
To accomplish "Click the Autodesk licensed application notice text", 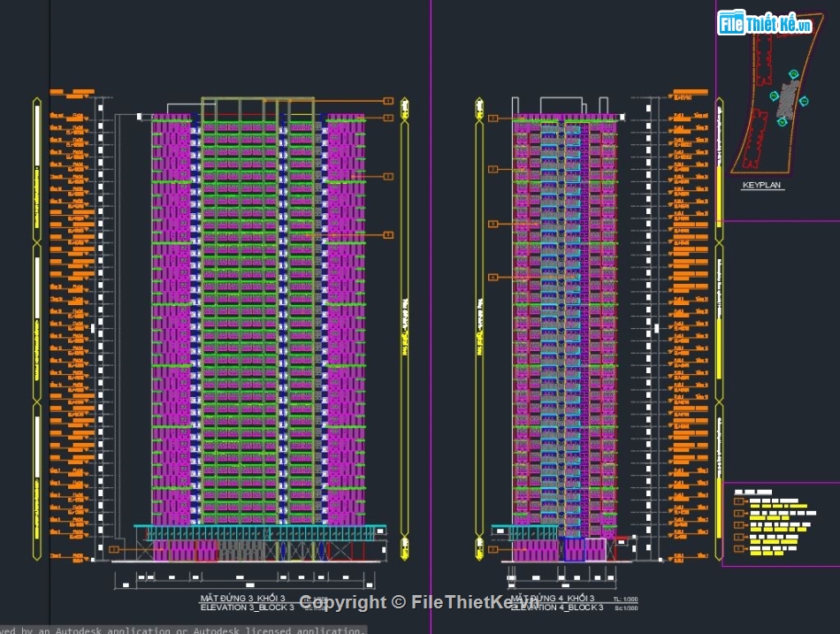I will pos(183,630).
